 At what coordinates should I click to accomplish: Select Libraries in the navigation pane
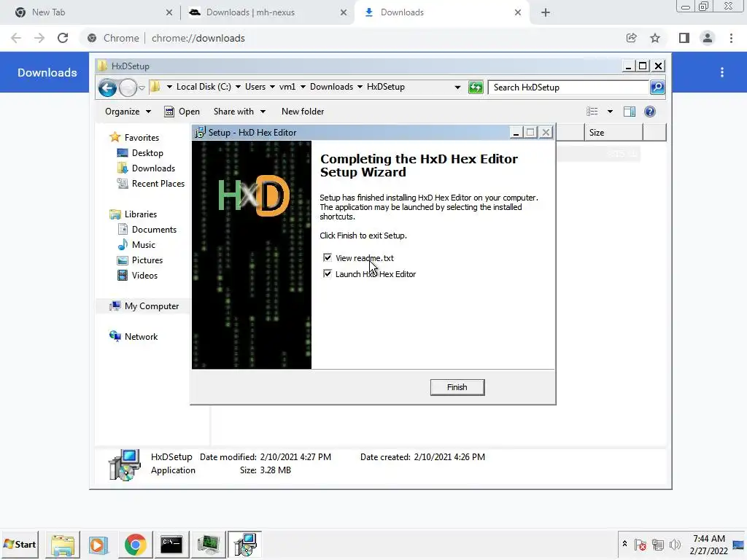141,214
